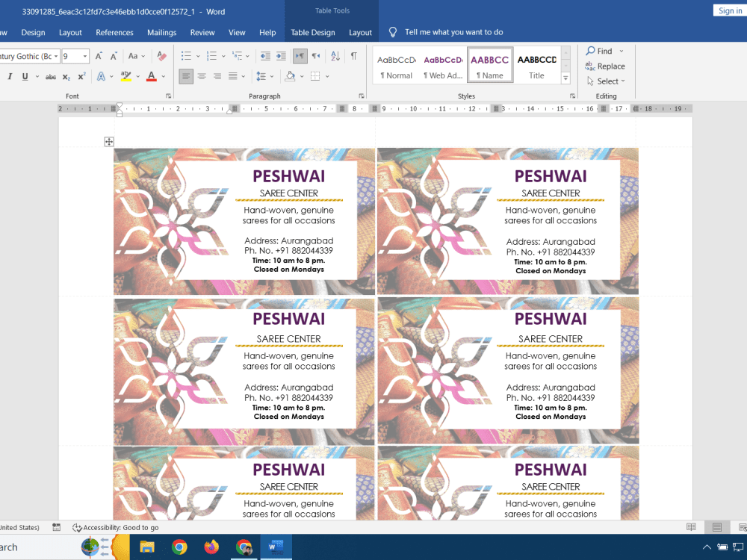Toggle align left

coord(186,76)
